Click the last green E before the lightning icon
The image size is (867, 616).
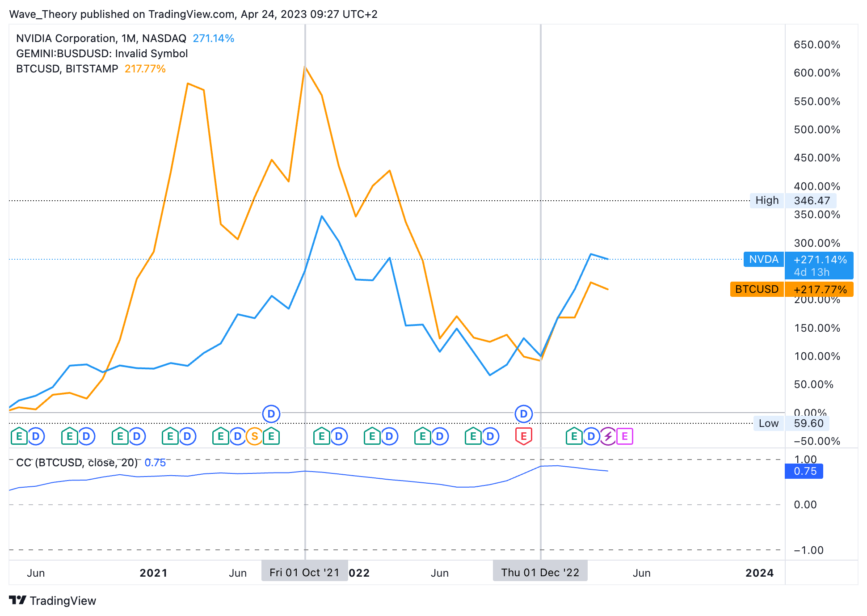tap(574, 436)
